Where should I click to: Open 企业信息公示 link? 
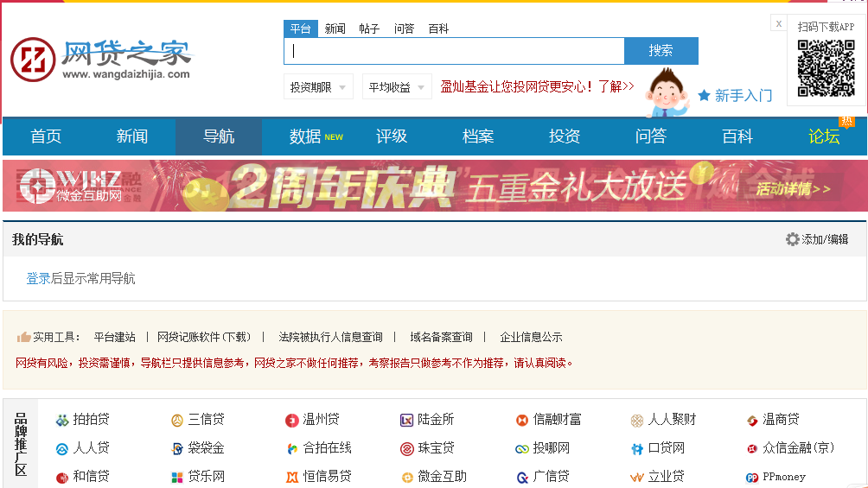pos(531,337)
